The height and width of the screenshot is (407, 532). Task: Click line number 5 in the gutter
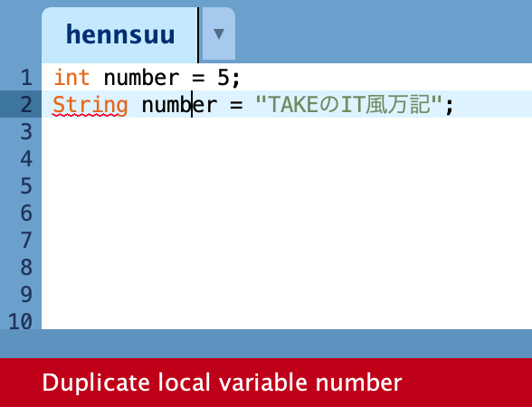(26, 186)
